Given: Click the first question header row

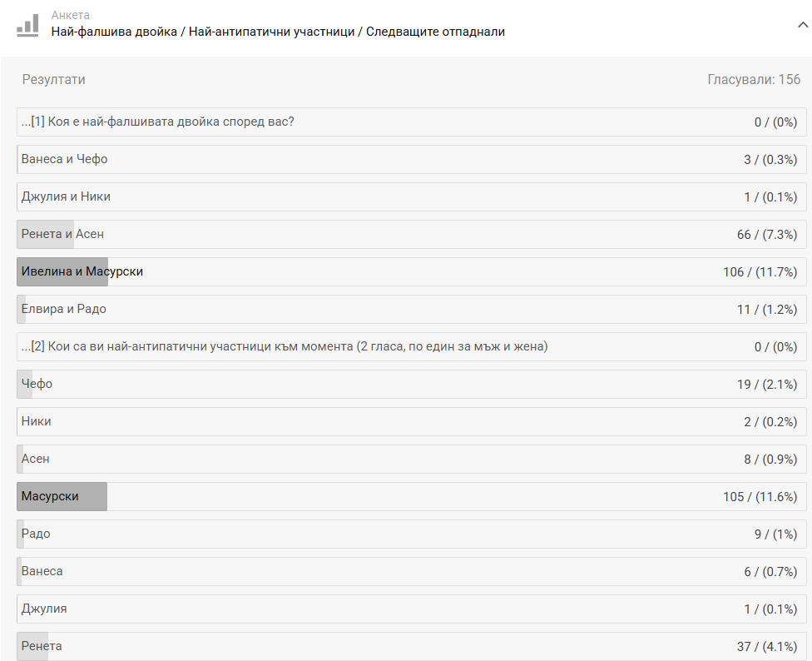Looking at the screenshot, I should coord(412,122).
